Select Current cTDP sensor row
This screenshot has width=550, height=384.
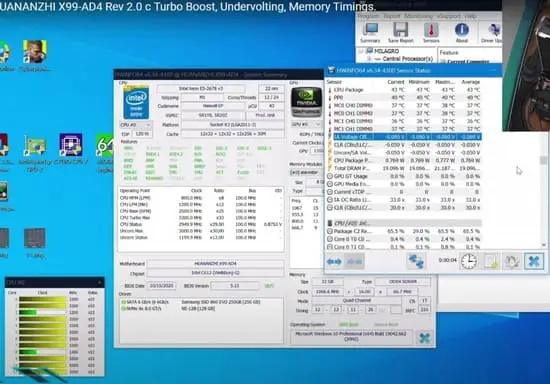tap(403, 192)
